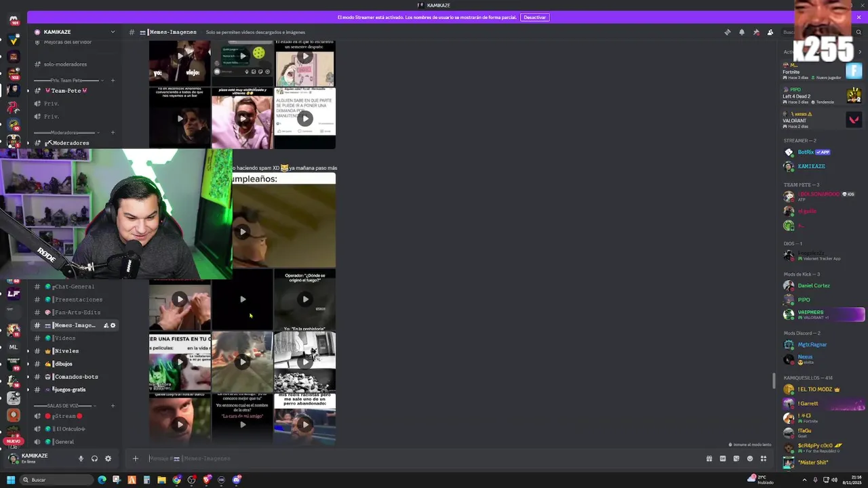Add channel to Priv. Team Pete category

pos(113,80)
